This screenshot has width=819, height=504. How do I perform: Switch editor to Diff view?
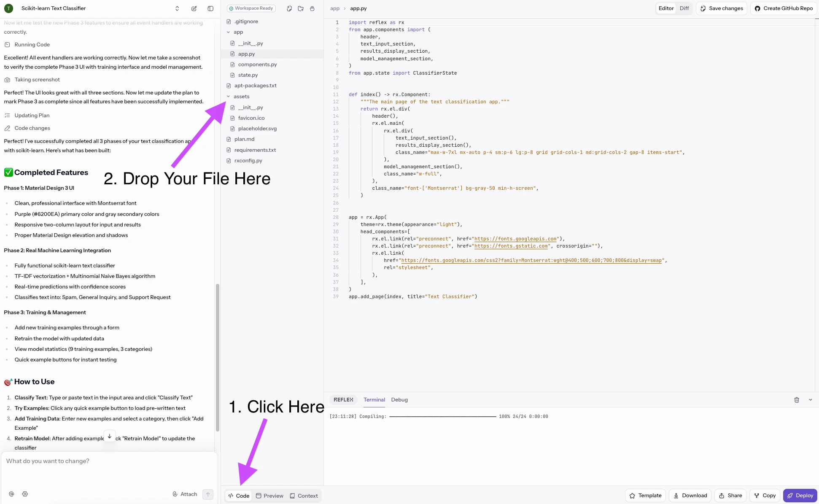tap(684, 8)
